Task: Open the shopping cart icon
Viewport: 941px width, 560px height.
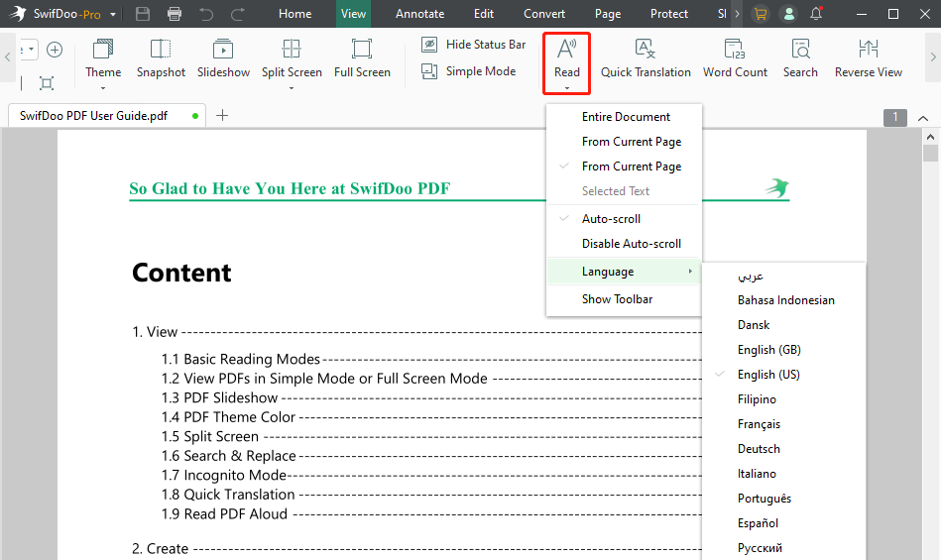Action: (761, 14)
